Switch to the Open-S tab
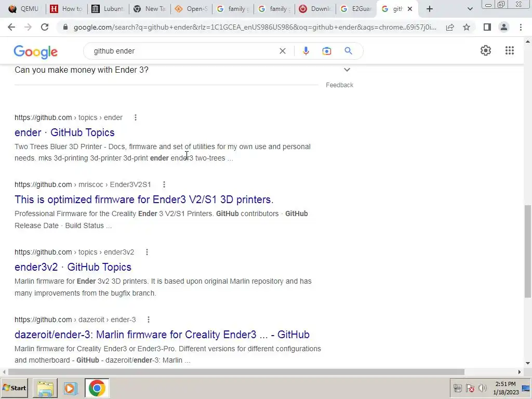The image size is (532, 399). pos(191,9)
